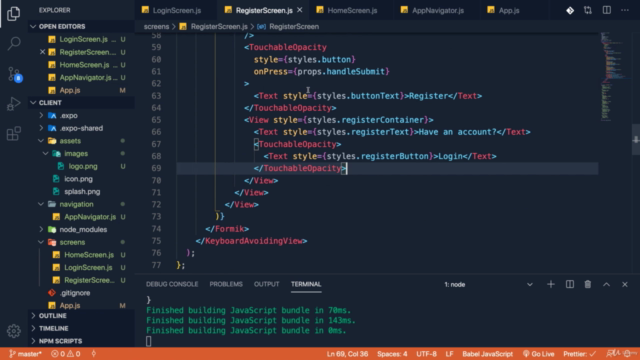The image size is (640, 360).
Task: Expand the .expo folder
Action: coord(82,116)
